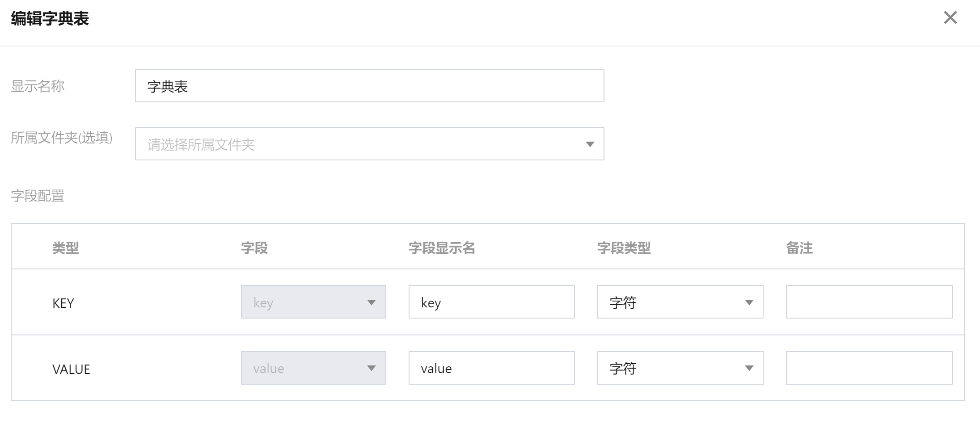
Task: Click the arrow of KEY row 字符 selector
Action: coord(749,302)
